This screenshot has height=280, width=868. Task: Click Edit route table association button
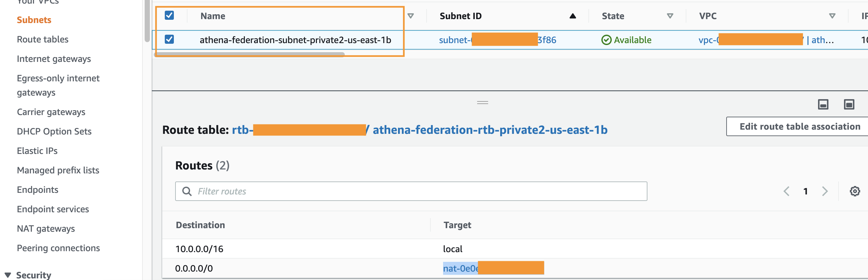tap(799, 126)
